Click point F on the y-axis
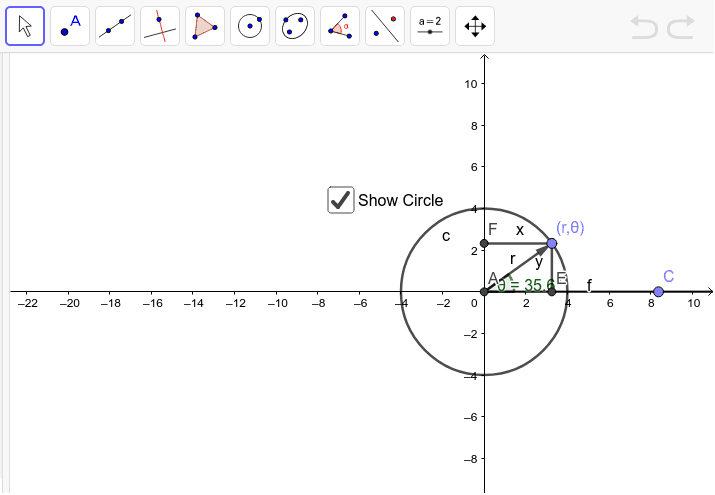The width and height of the screenshot is (715, 495). [484, 243]
